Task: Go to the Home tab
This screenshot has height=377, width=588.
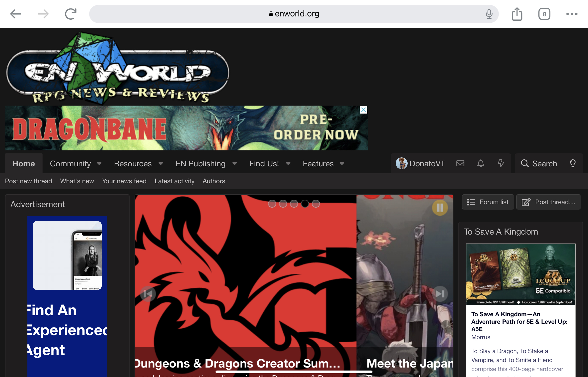Action: (24, 164)
